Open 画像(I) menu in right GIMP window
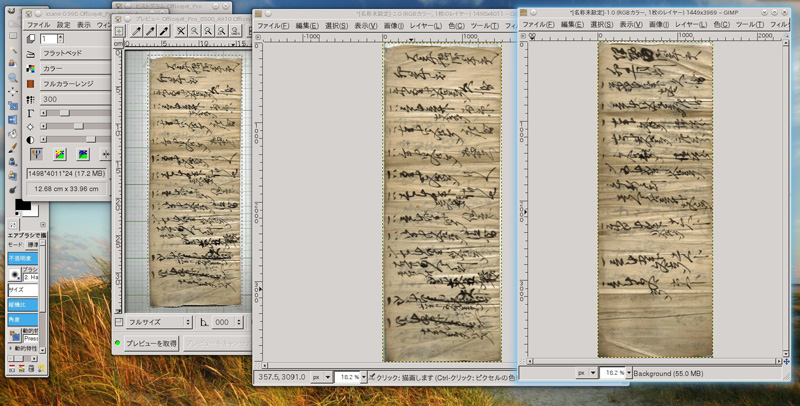 pyautogui.click(x=660, y=24)
